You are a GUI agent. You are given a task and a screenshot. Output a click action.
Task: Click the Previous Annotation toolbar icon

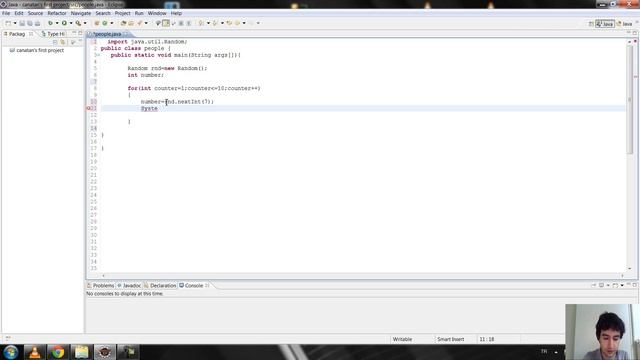click(215, 23)
